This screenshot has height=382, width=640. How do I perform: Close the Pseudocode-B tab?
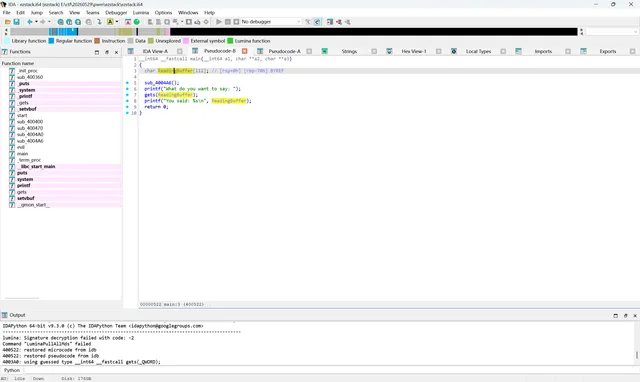click(244, 51)
